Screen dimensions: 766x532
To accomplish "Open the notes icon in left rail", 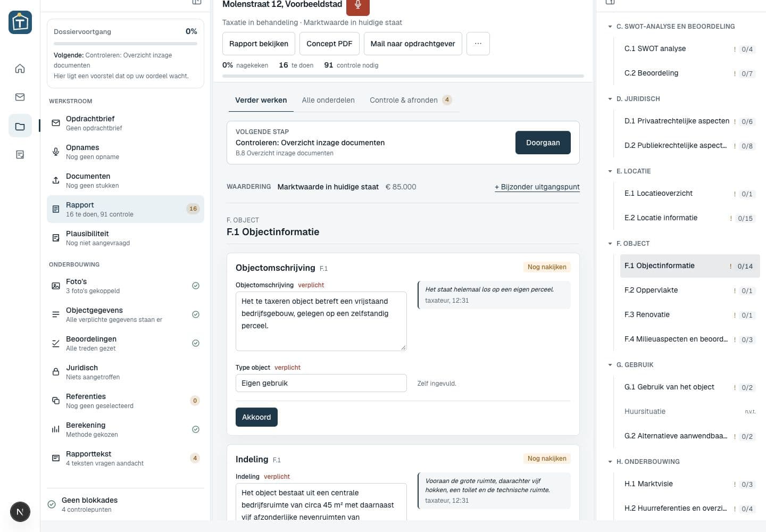I will click(20, 154).
